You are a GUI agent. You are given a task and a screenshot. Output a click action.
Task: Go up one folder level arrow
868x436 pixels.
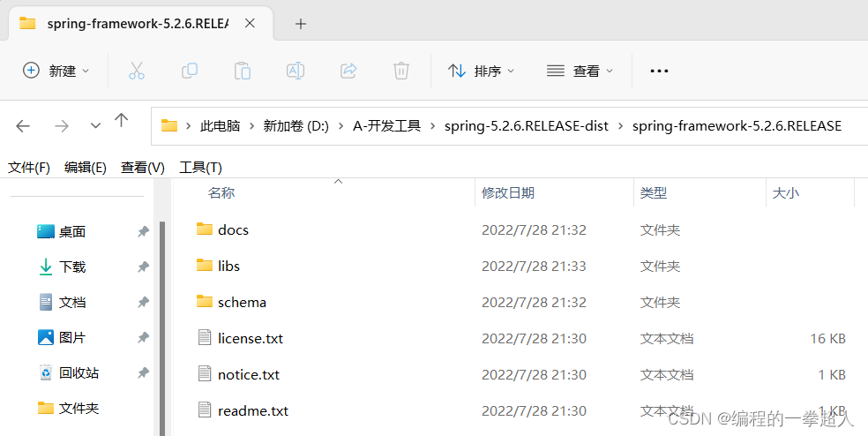pyautogui.click(x=121, y=120)
